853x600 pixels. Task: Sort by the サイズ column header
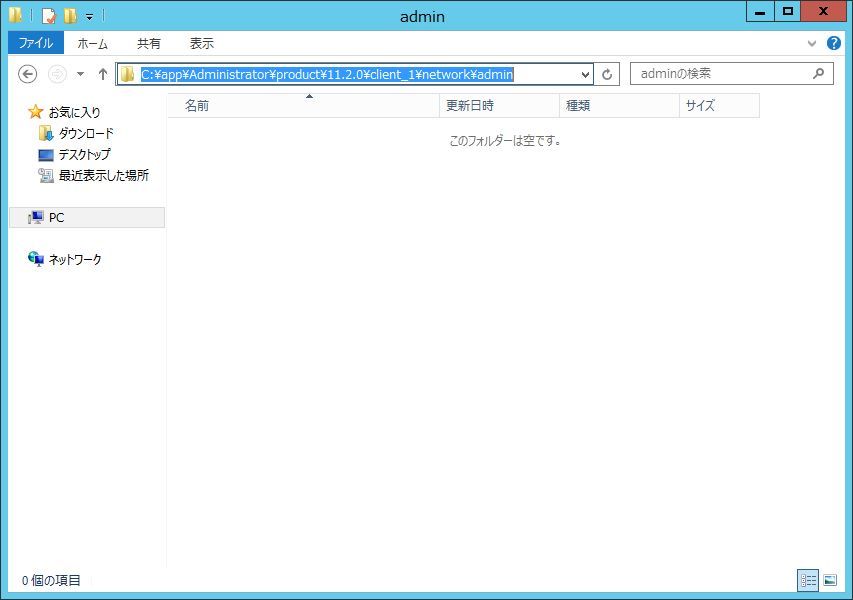[x=719, y=106]
